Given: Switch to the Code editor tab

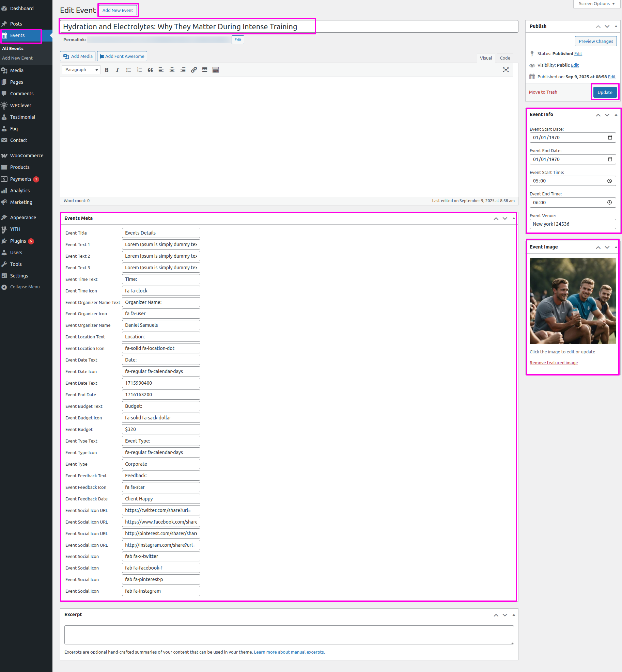Looking at the screenshot, I should [504, 58].
